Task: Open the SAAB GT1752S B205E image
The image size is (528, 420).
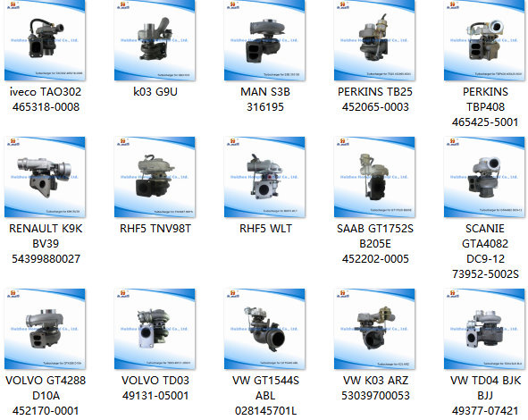Action: 374,177
